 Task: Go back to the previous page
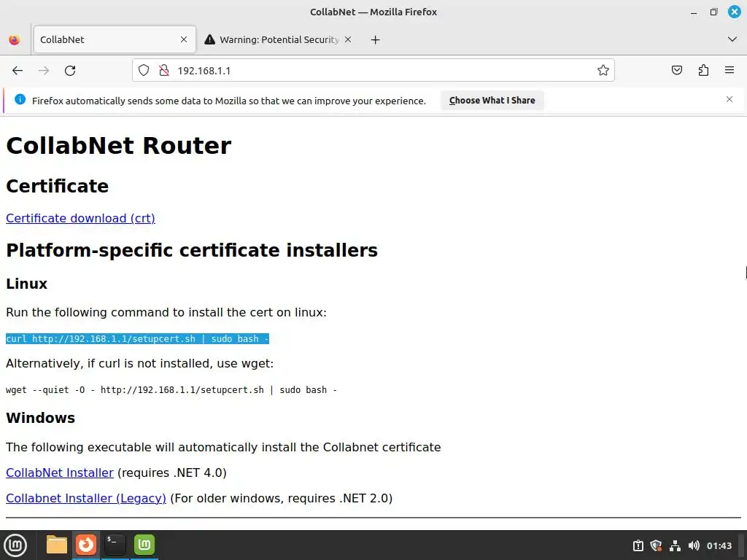pyautogui.click(x=18, y=71)
